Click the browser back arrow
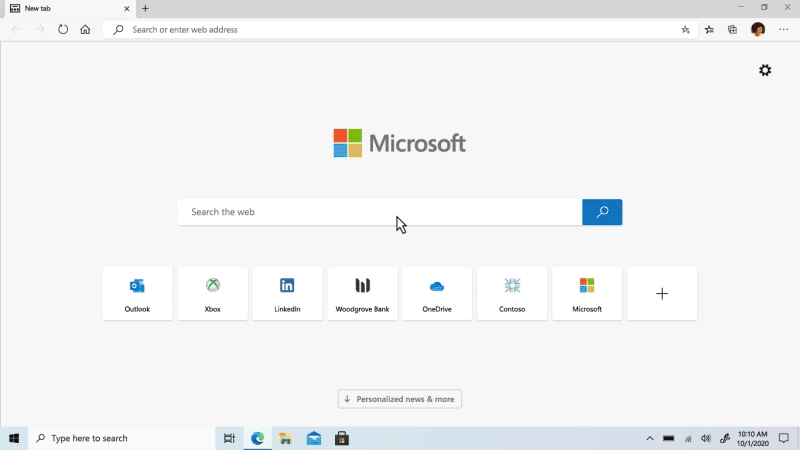 coord(16,30)
